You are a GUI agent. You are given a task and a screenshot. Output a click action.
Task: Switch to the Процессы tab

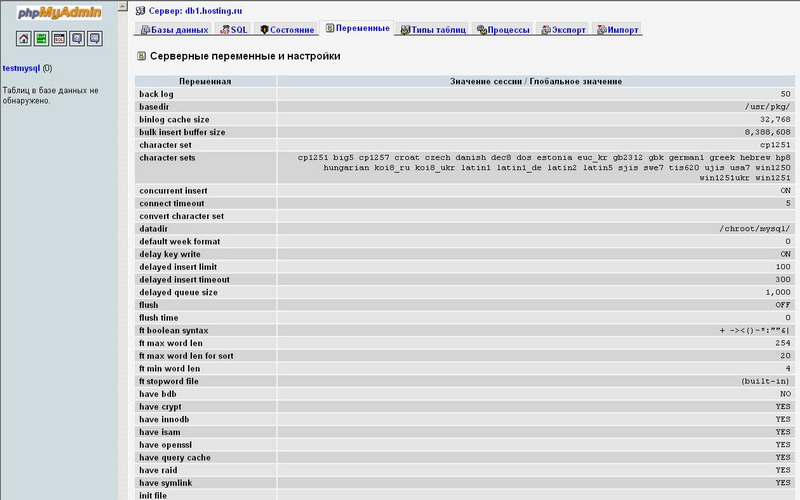tap(503, 30)
